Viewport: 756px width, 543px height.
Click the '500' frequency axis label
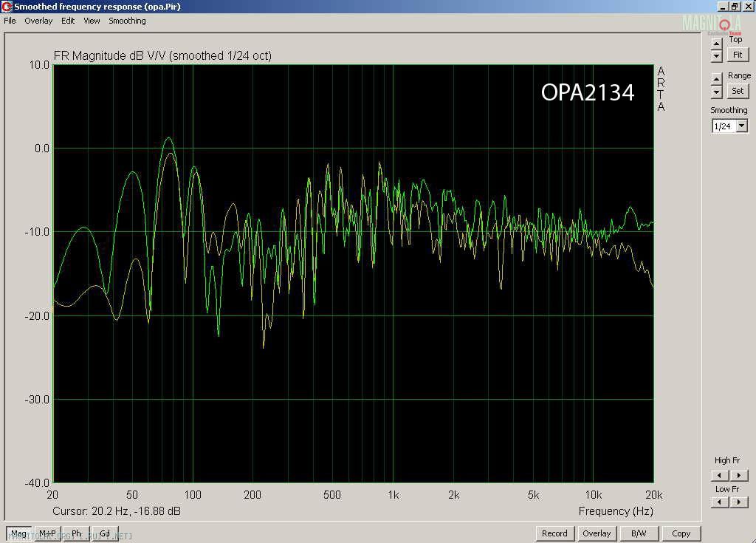[331, 495]
